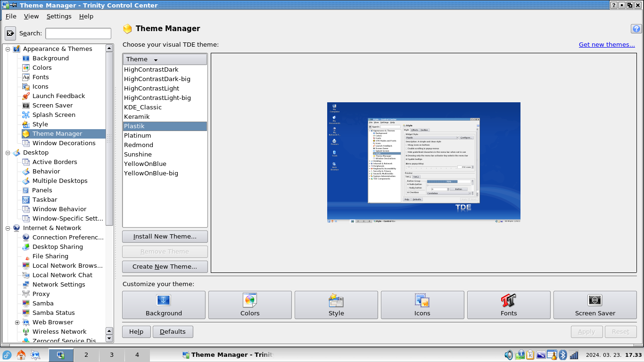This screenshot has width=644, height=362.
Task: Click the sidebar scrollbar up arrow at the top
Action: tap(109, 48)
